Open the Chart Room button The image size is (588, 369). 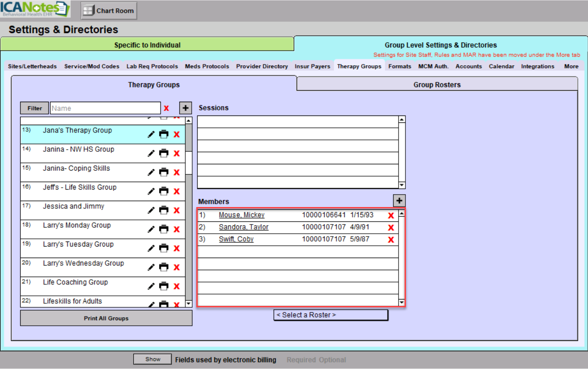click(x=109, y=11)
